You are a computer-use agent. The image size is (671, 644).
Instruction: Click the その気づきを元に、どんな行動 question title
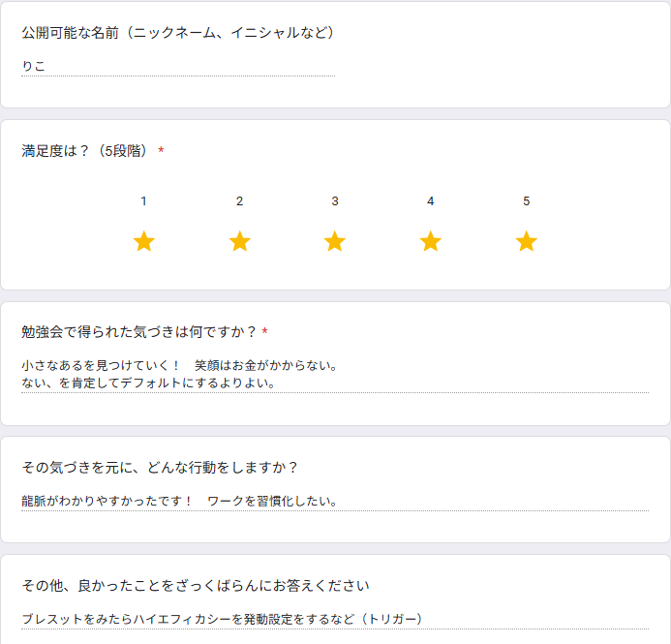click(159, 468)
